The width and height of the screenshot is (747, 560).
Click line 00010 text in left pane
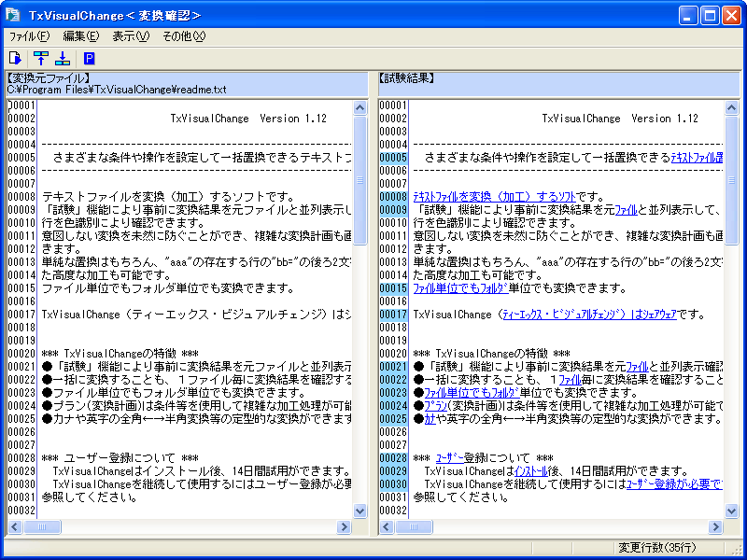tap(123, 223)
